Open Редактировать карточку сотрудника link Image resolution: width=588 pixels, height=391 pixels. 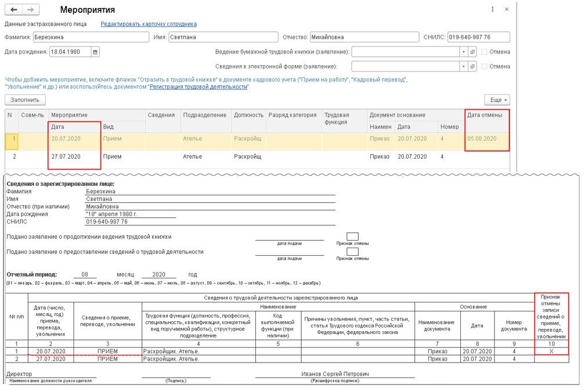(149, 24)
